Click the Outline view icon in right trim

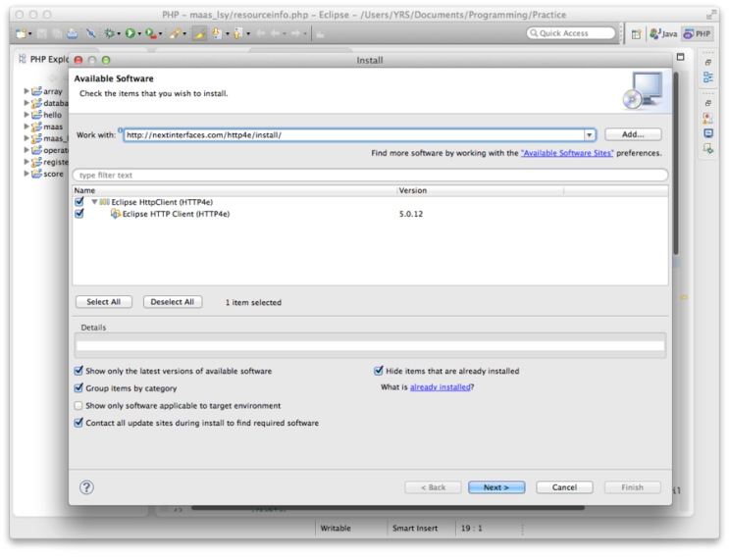pos(708,77)
